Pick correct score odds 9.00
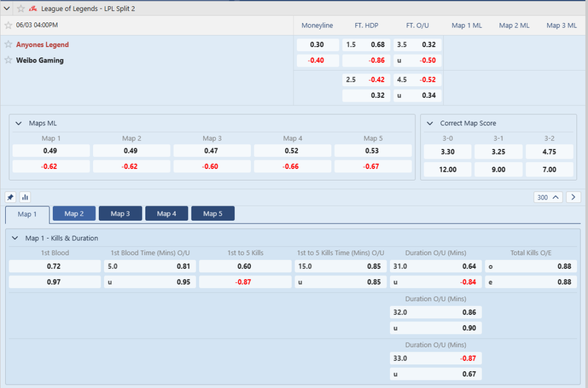The width and height of the screenshot is (588, 388). [498, 170]
